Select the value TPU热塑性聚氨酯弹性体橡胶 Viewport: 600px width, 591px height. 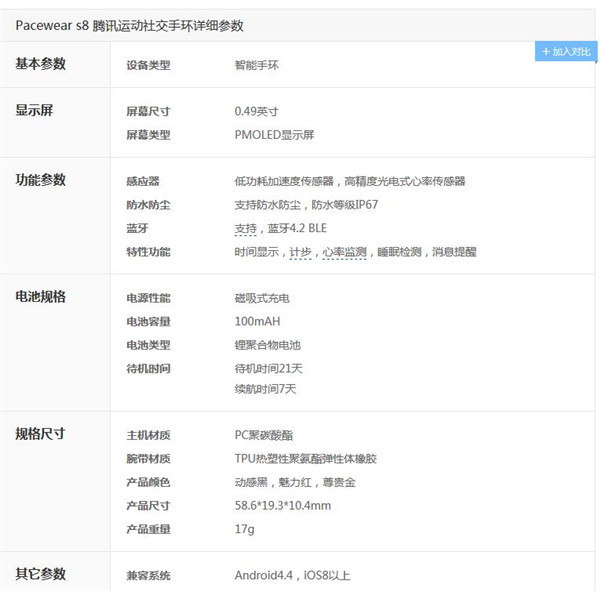[x=306, y=459]
